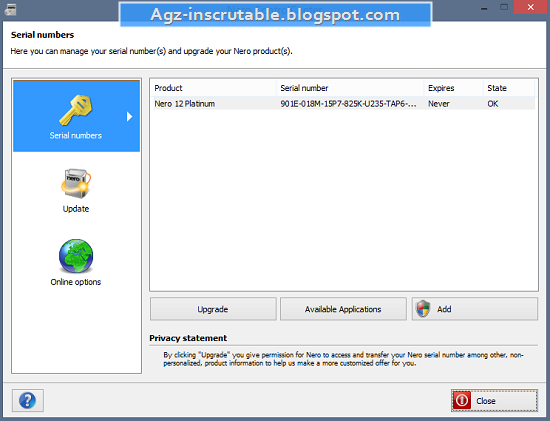Select the golden key Serial numbers icon
The image size is (550, 421).
(x=76, y=110)
